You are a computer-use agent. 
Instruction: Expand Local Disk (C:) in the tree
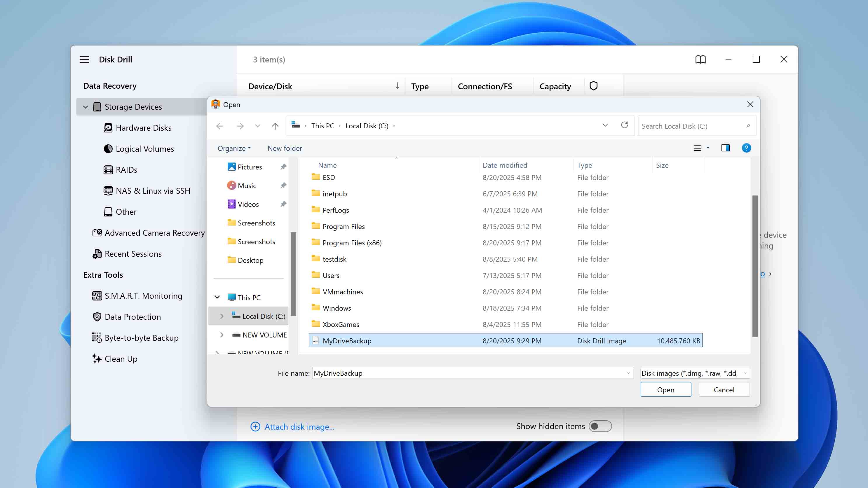click(222, 316)
